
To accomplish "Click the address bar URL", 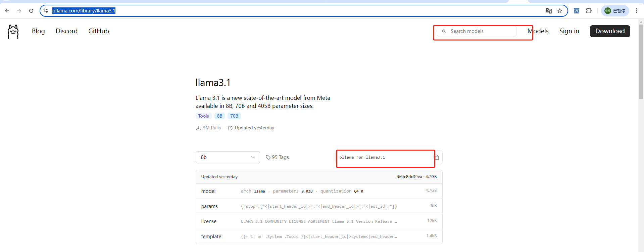I will (x=84, y=11).
